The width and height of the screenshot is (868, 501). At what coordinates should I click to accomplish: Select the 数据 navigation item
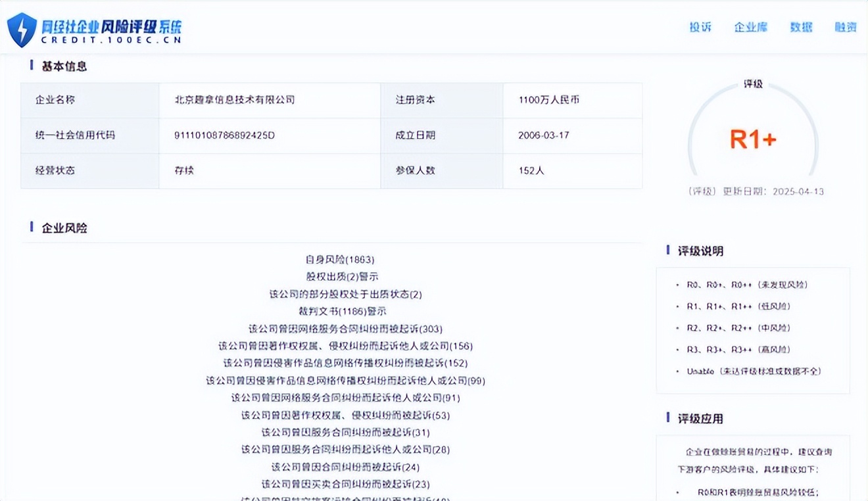tap(801, 27)
